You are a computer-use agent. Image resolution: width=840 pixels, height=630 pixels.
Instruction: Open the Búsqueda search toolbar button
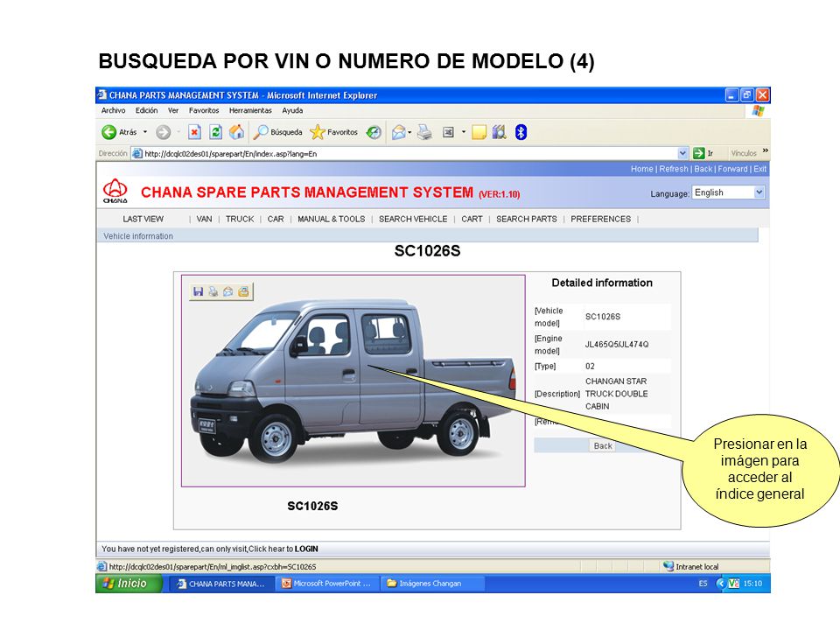278,132
